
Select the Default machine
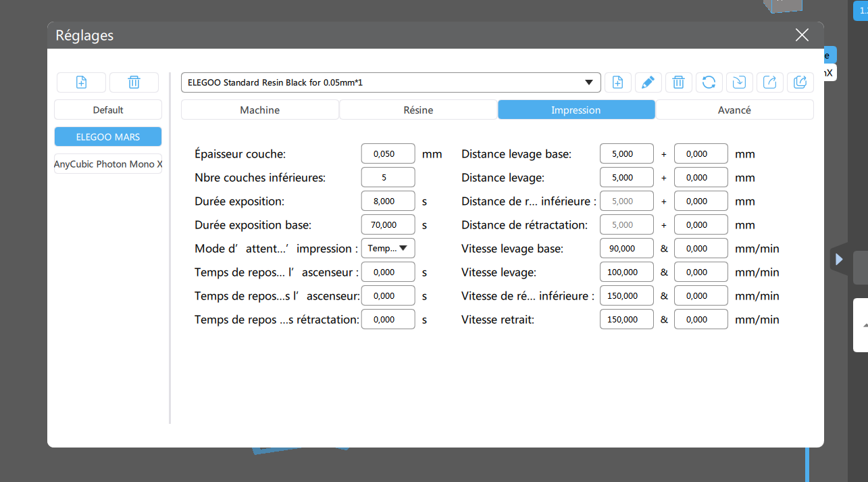coord(108,110)
